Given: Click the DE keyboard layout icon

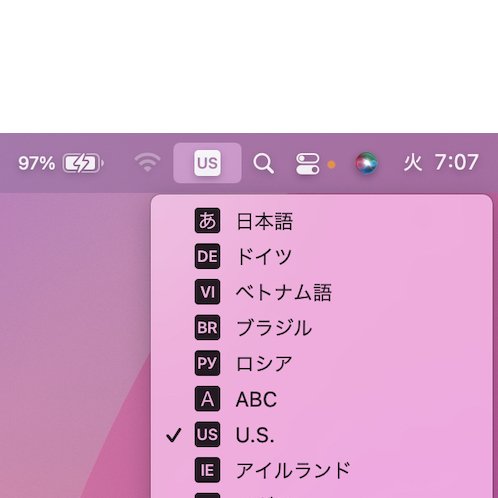Looking at the screenshot, I should click(207, 256).
